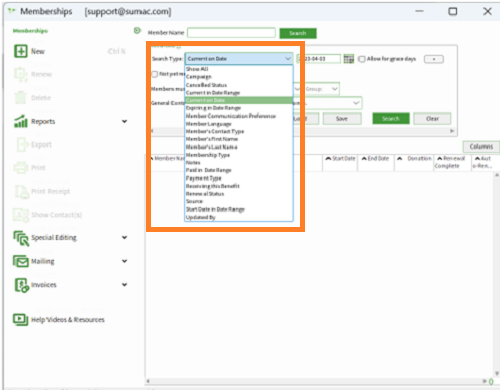Open the Search Type combo box
This screenshot has height=390, width=500.
coord(239,59)
